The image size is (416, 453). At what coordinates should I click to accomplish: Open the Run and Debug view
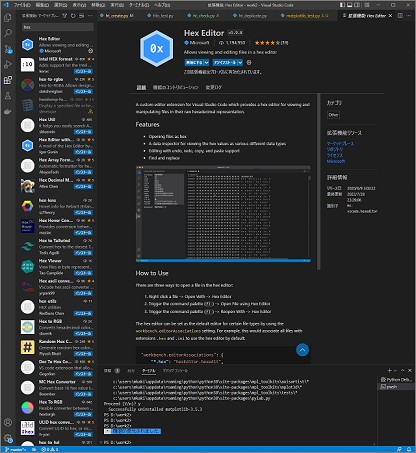point(8,64)
